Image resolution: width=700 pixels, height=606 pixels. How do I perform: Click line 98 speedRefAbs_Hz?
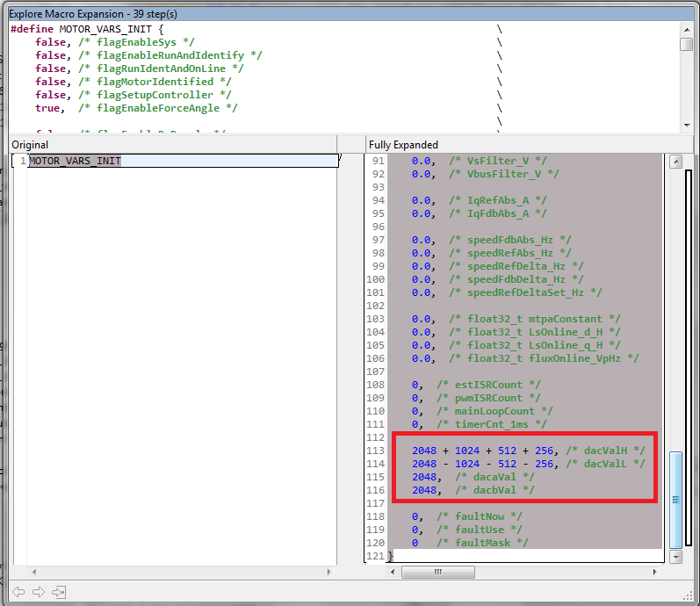click(x=492, y=253)
